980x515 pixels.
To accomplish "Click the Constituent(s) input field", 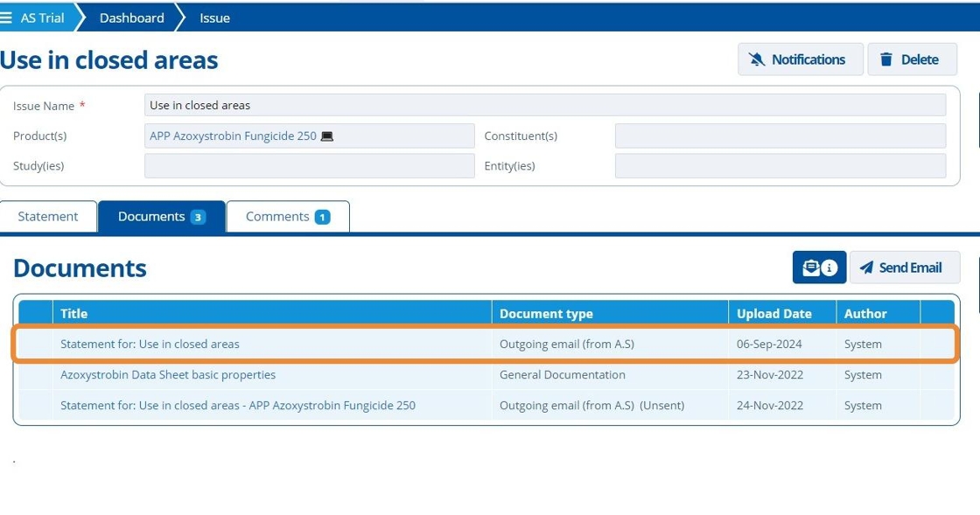I will tap(780, 136).
